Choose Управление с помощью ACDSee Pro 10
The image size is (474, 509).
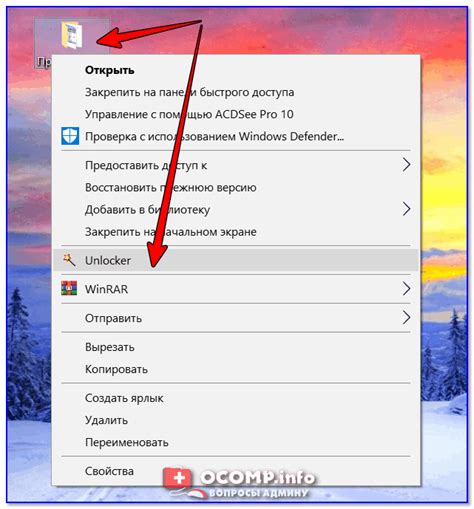click(x=189, y=114)
